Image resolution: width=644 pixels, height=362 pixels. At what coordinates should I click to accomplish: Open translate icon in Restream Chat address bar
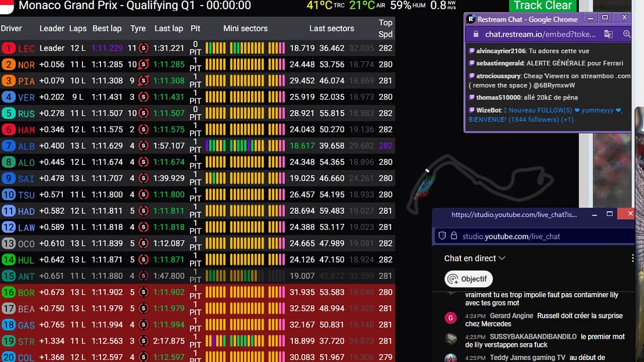click(x=608, y=34)
